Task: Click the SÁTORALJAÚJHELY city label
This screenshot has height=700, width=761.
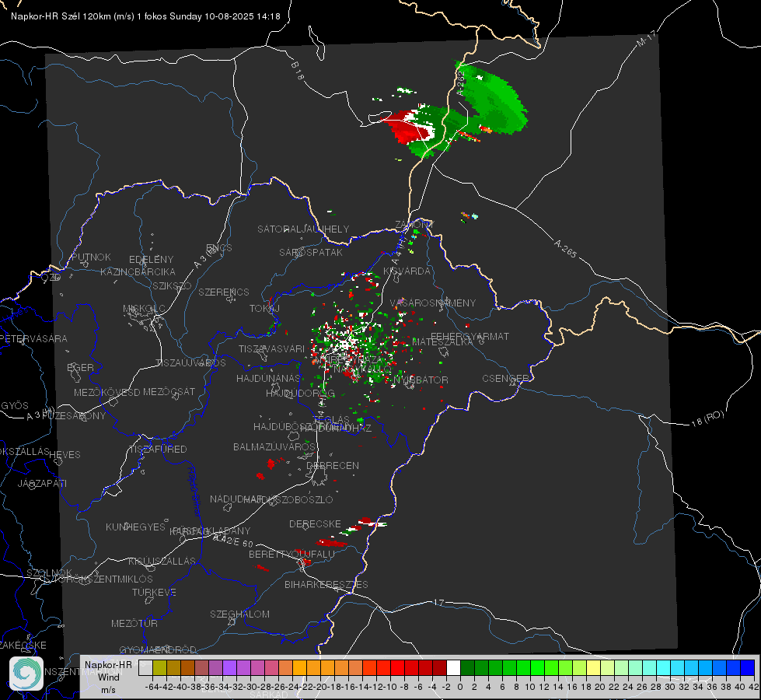Action: 303,229
